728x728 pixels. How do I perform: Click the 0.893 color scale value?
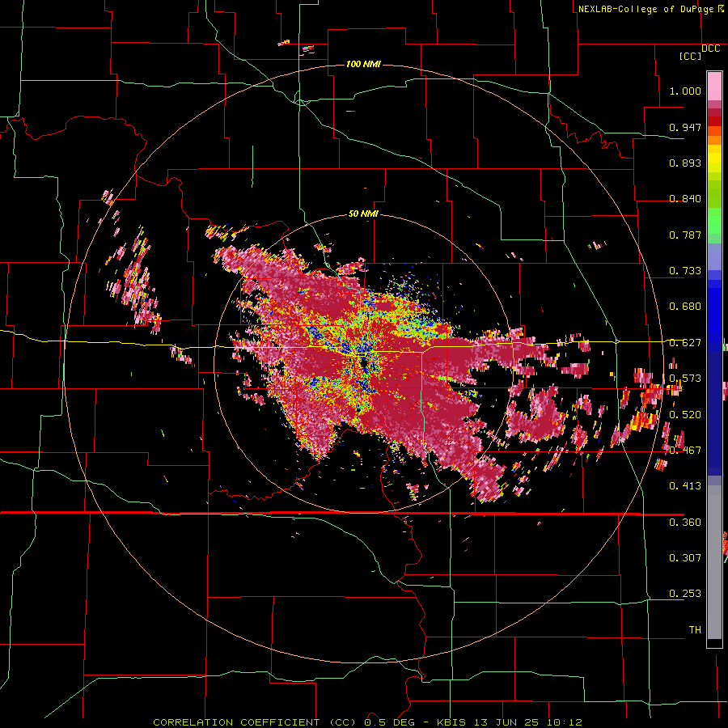pyautogui.click(x=685, y=163)
